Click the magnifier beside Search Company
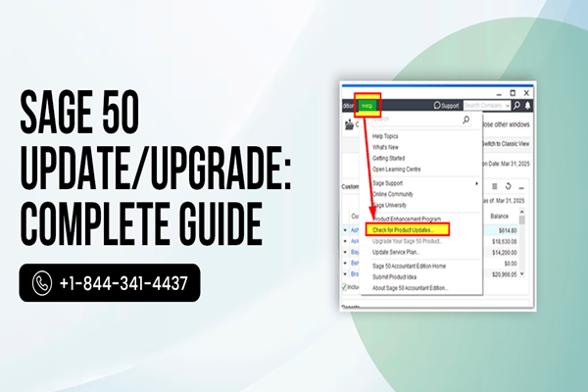 [x=516, y=106]
